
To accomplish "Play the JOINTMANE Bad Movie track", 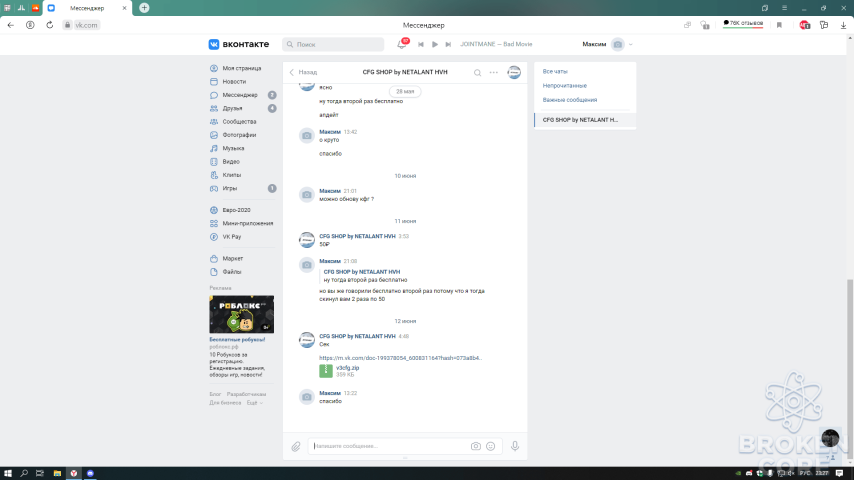I will click(x=435, y=45).
